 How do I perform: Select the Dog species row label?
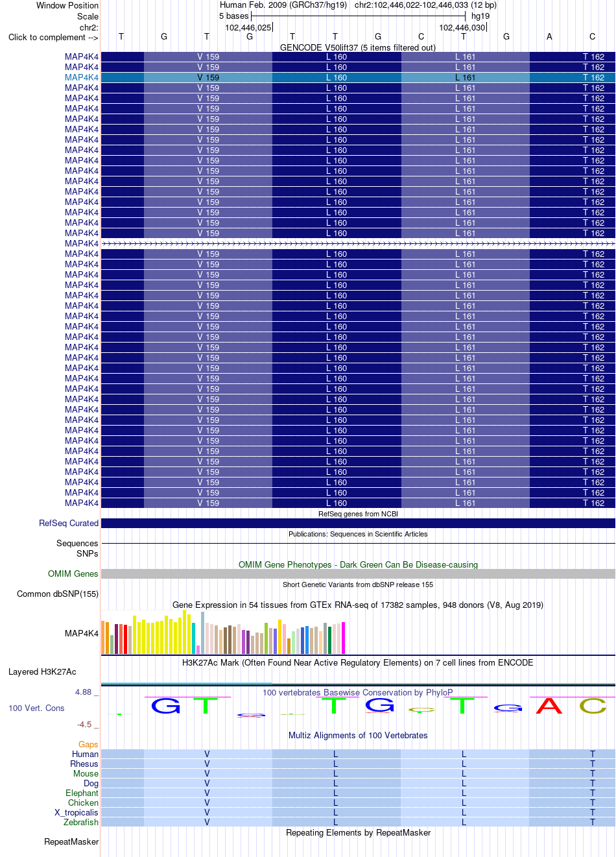pyautogui.click(x=91, y=783)
